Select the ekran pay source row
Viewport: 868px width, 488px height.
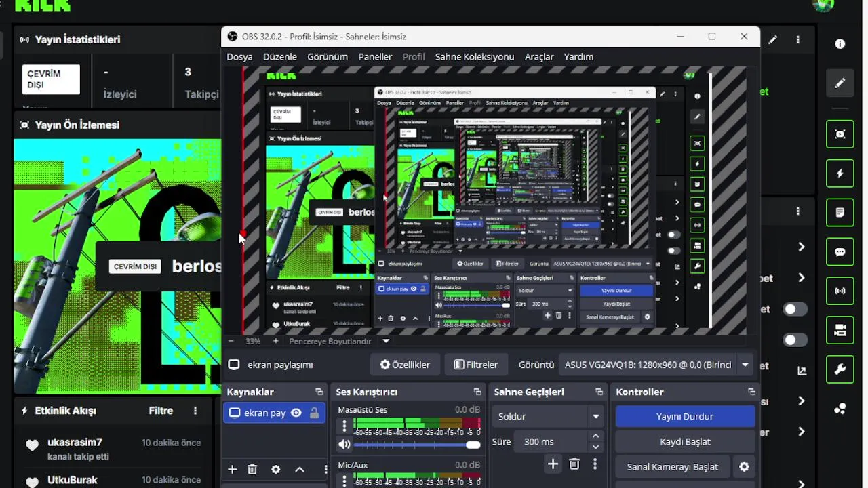pos(274,413)
